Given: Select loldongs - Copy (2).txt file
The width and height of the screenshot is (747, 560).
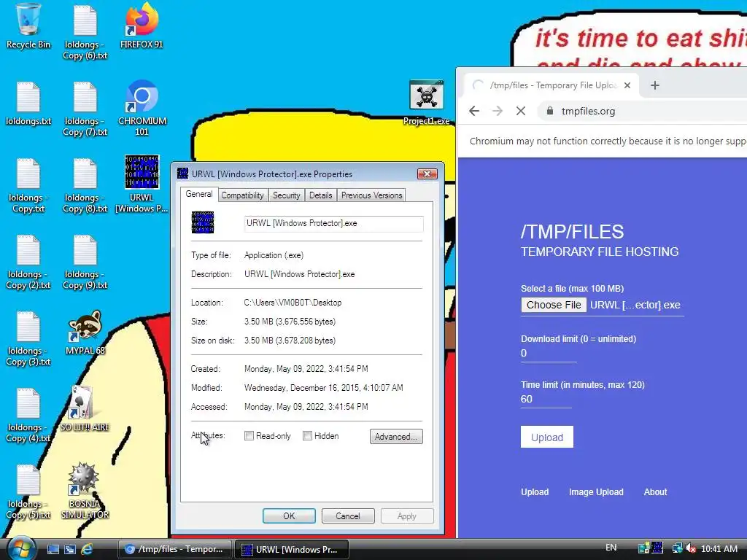Looking at the screenshot, I should click(28, 262).
